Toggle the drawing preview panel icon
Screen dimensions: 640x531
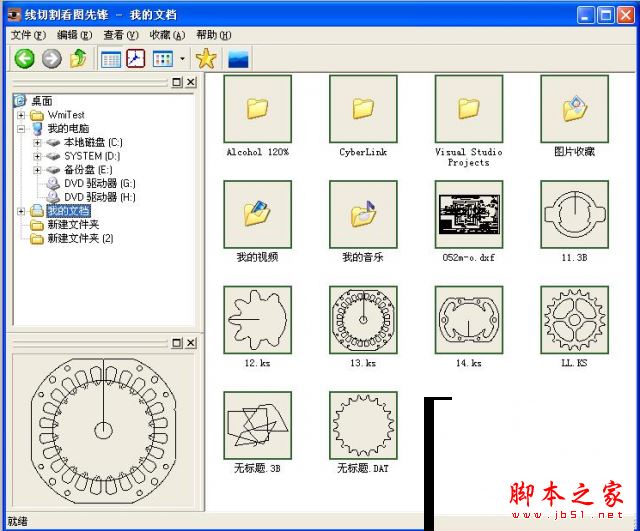[x=136, y=58]
